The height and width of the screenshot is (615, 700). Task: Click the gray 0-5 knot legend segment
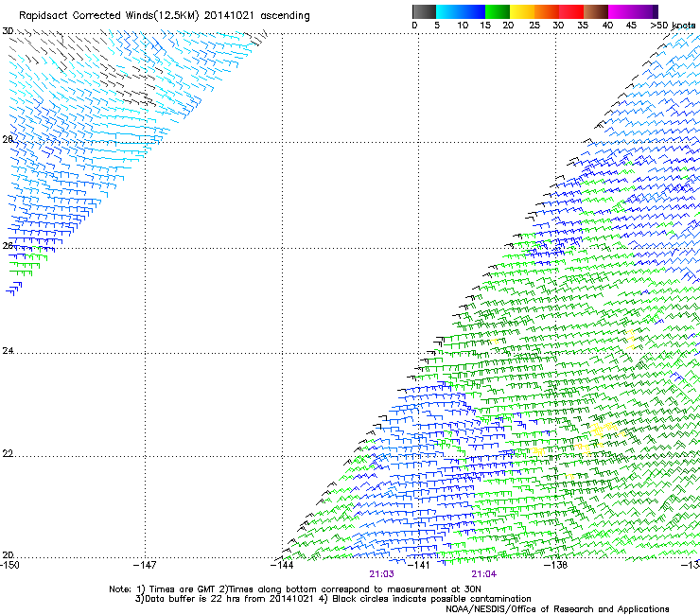pos(424,11)
